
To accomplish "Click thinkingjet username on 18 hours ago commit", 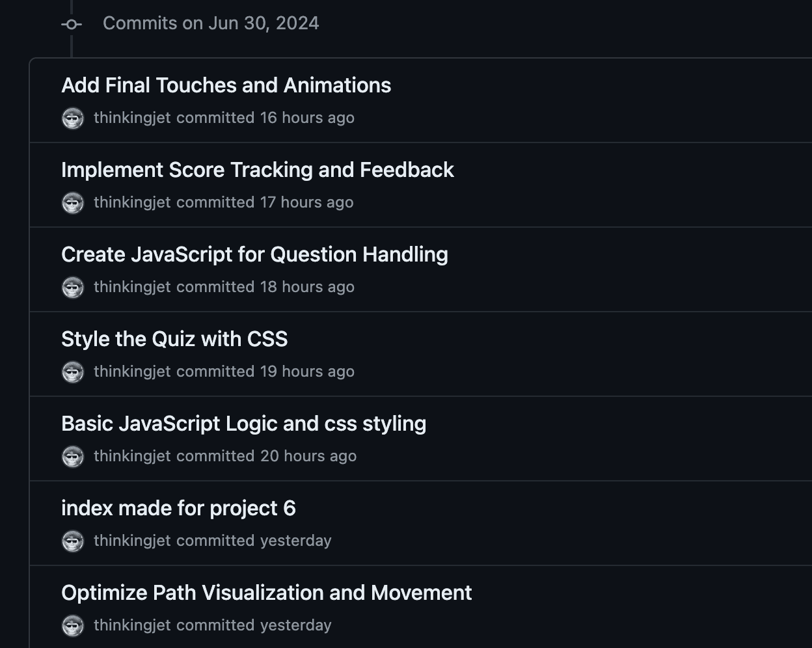I will (132, 287).
